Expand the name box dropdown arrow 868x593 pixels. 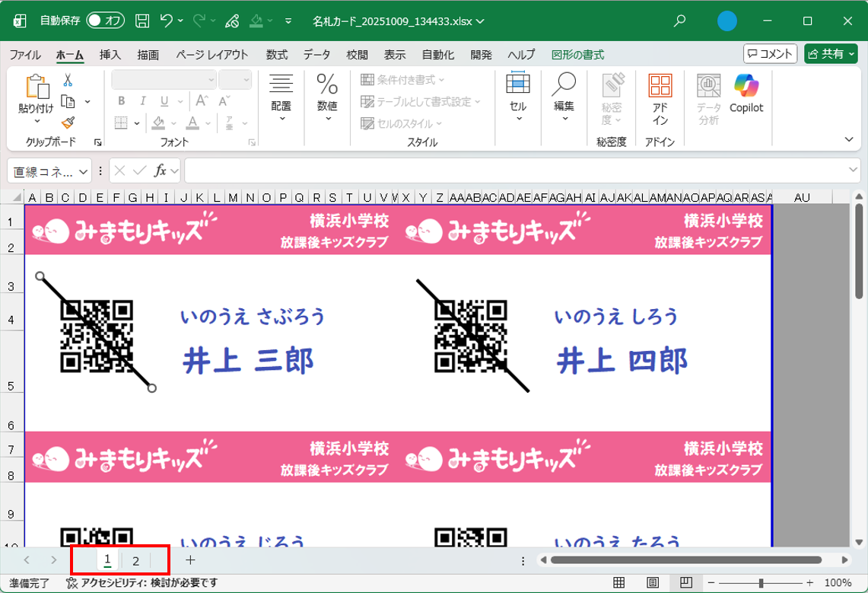98,171
